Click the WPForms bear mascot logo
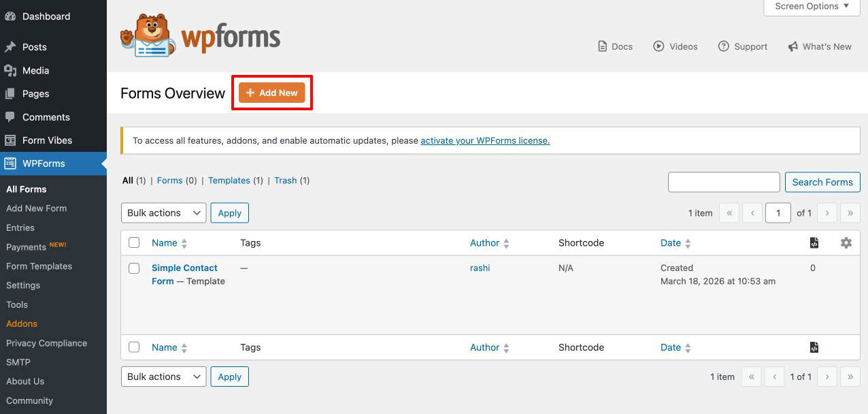The image size is (868, 414). [148, 35]
